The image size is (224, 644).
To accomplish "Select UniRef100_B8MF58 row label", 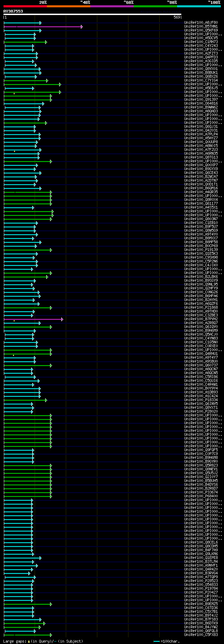I will click(x=201, y=242).
